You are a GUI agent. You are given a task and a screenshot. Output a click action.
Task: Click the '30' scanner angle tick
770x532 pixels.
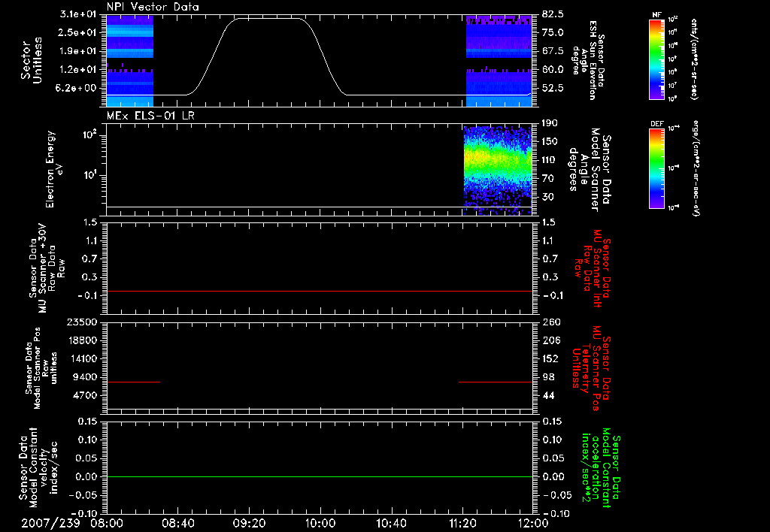[548, 198]
